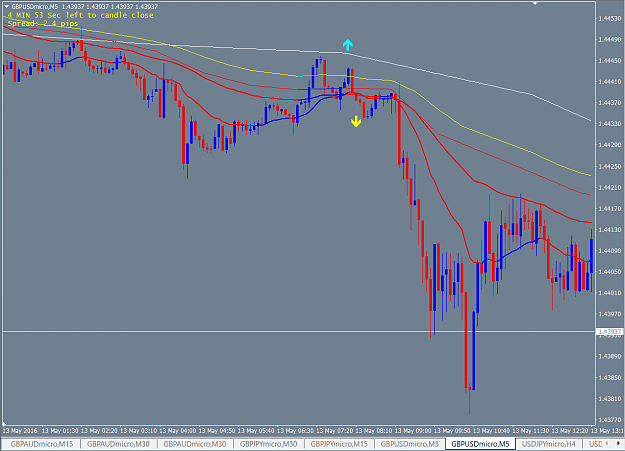The height and width of the screenshot is (451, 625).
Task: Click the cyan up arrow signal
Action: pos(348,45)
